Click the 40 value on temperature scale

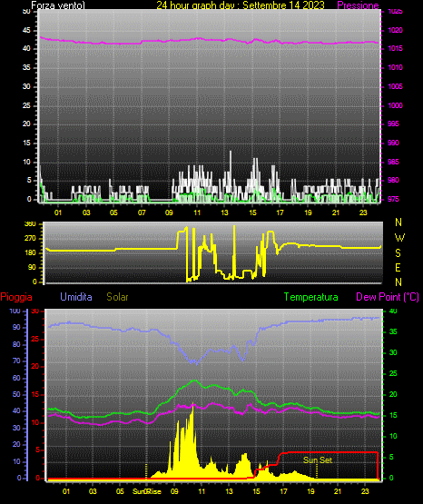click(393, 311)
